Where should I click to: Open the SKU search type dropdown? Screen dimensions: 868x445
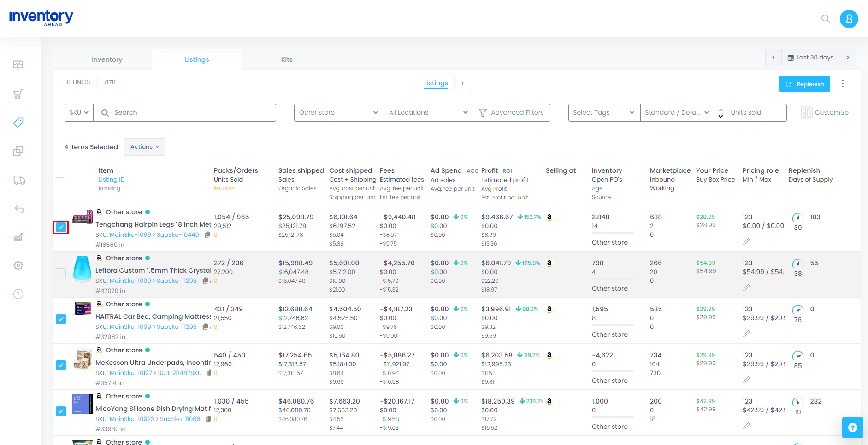[x=79, y=112]
